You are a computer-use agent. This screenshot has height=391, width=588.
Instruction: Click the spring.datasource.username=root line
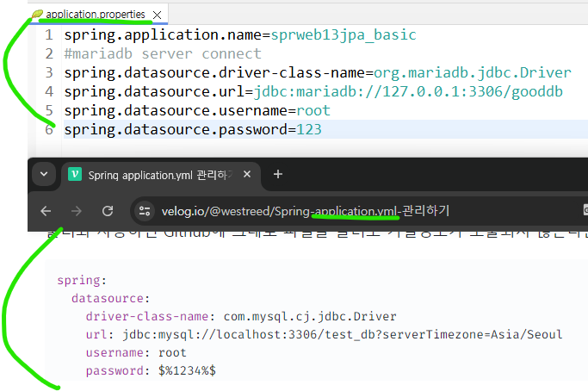coord(197,111)
